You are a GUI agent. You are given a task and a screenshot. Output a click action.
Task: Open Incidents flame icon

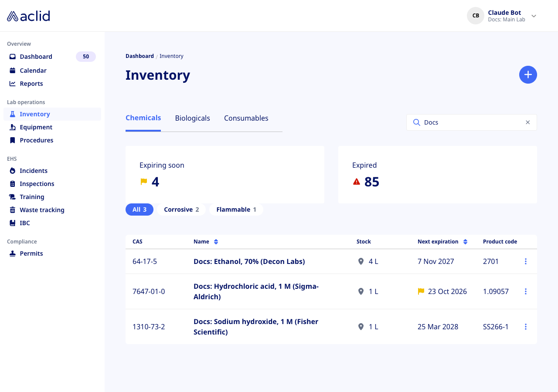(13, 171)
